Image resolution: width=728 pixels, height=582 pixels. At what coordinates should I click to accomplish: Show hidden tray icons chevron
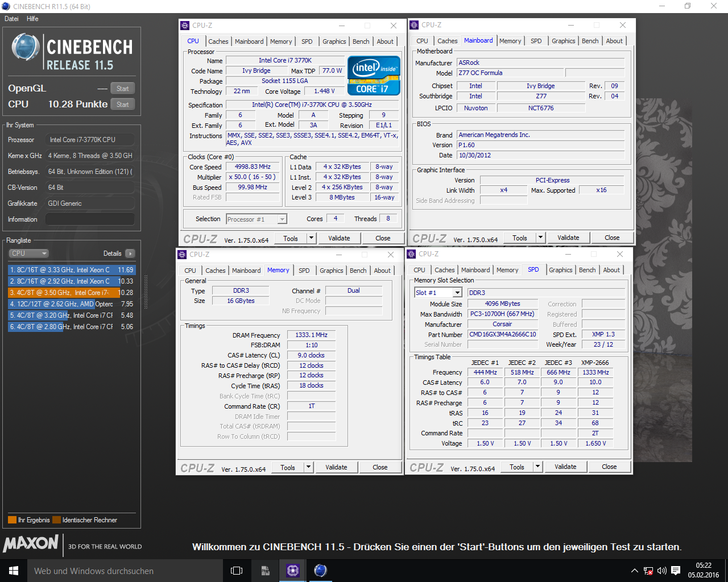pyautogui.click(x=634, y=571)
